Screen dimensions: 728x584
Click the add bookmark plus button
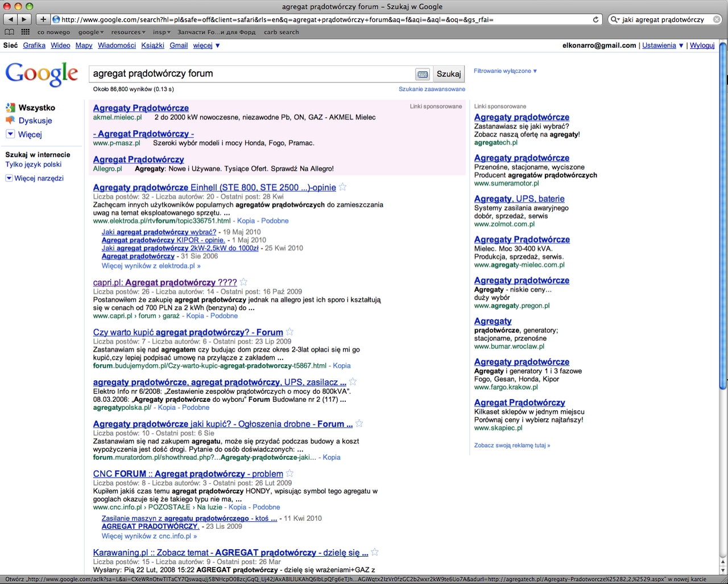pyautogui.click(x=43, y=19)
